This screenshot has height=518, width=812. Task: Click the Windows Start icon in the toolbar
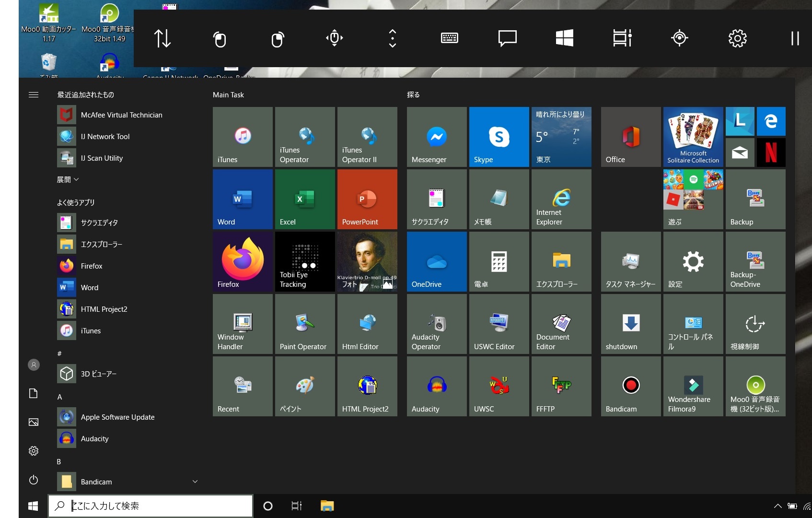coord(565,38)
